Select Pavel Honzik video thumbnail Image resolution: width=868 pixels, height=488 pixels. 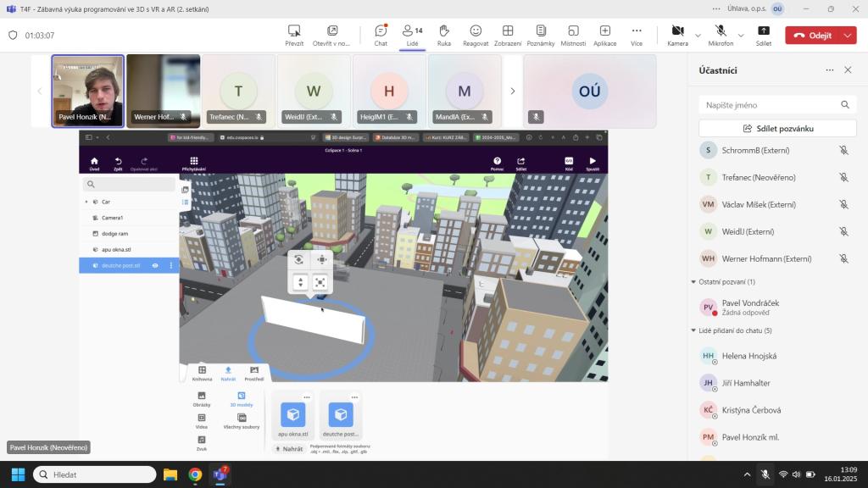click(88, 91)
